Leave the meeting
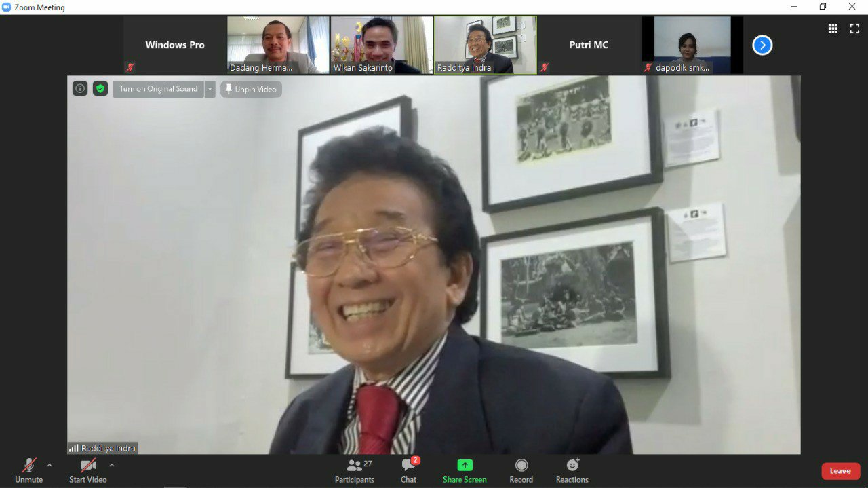This screenshot has width=868, height=488. (x=840, y=471)
